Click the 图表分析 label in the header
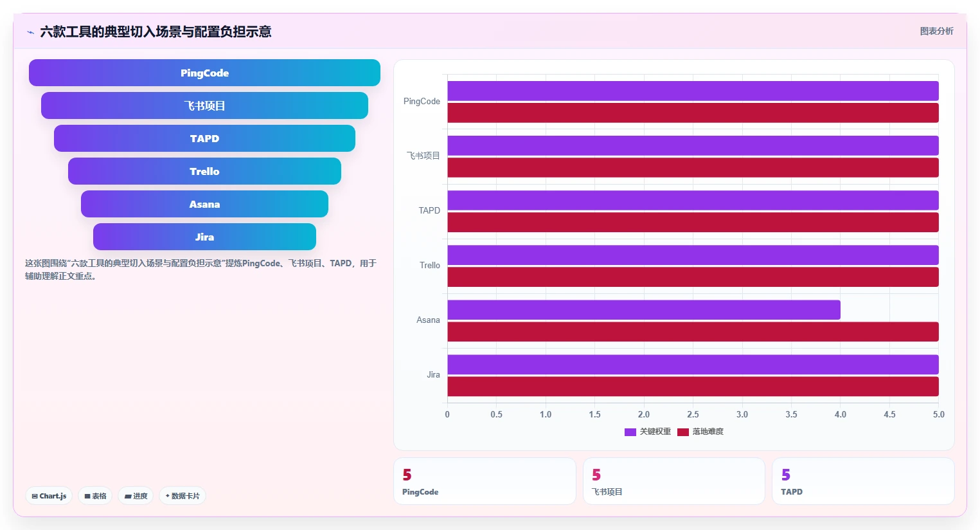 pos(936,31)
